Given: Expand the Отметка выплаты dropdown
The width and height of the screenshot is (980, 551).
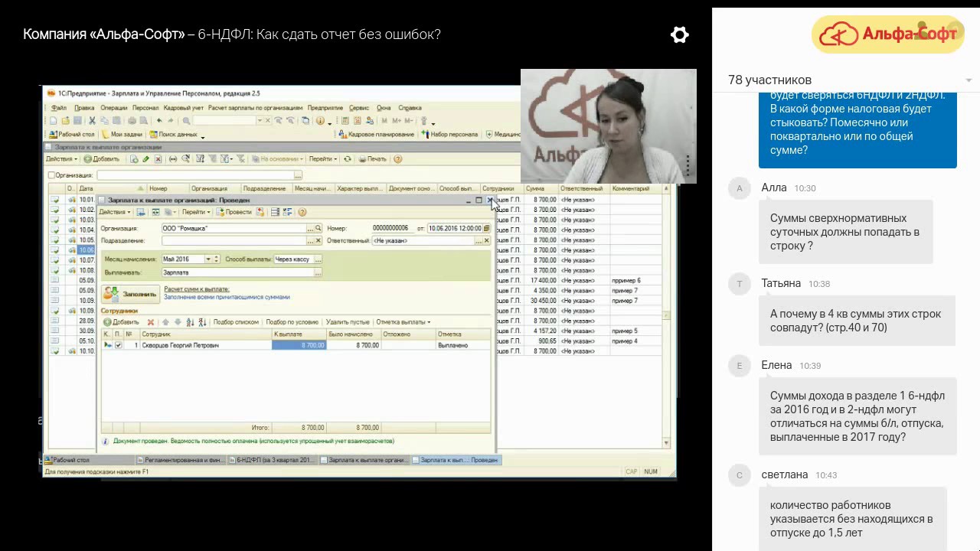Looking at the screenshot, I should [x=403, y=322].
